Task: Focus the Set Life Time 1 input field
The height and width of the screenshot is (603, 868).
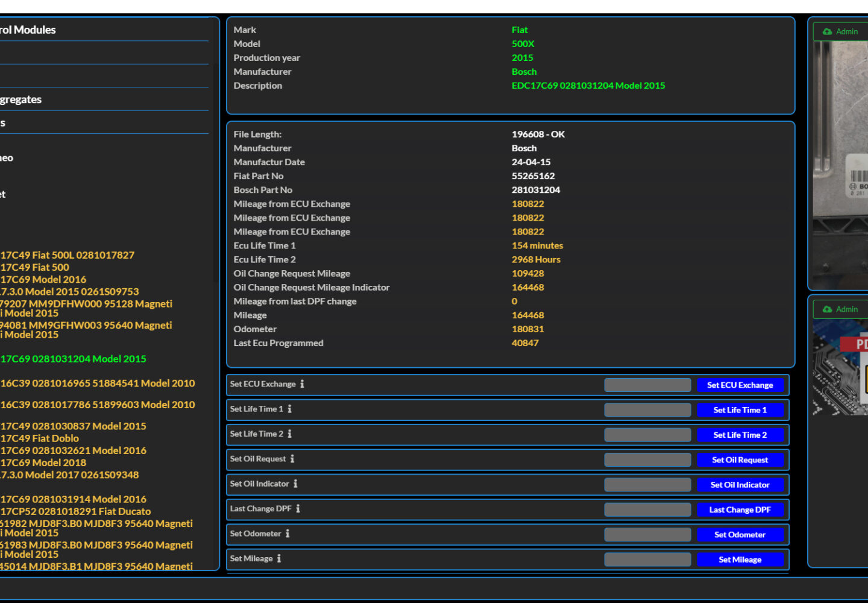Action: (x=647, y=410)
